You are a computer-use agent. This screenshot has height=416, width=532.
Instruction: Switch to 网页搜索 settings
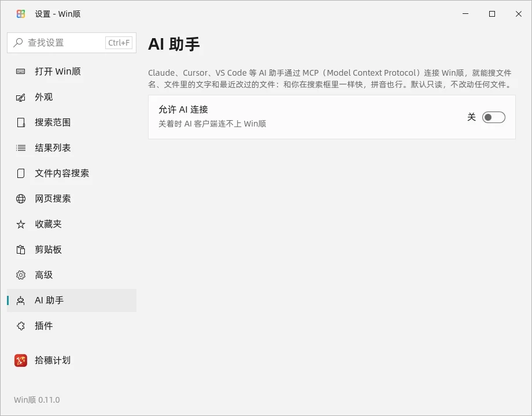coord(72,199)
